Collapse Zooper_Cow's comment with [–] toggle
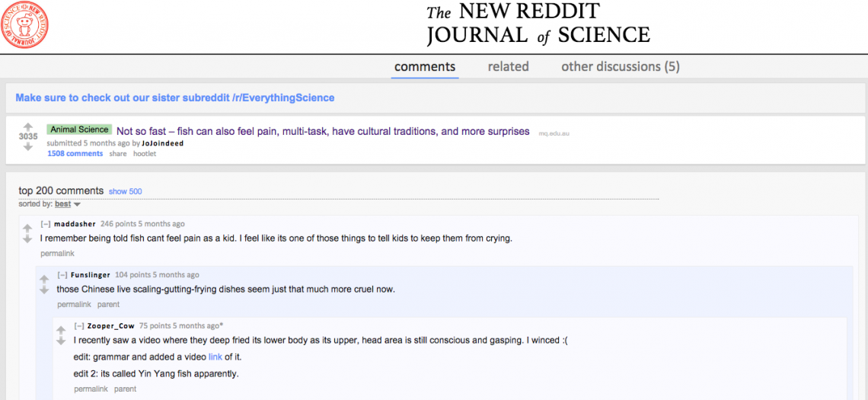Screen dimensions: 868x400 click(79, 326)
